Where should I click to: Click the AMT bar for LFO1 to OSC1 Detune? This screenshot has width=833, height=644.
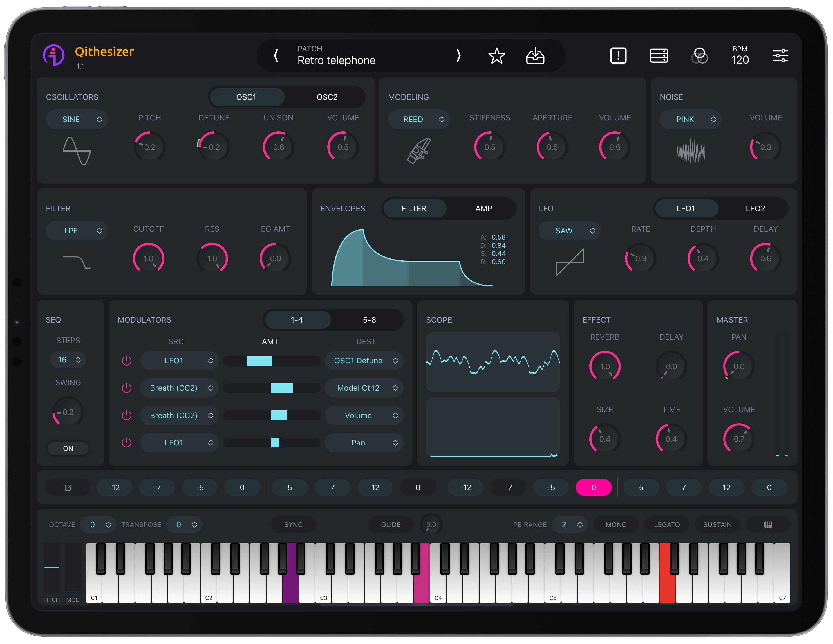(272, 361)
